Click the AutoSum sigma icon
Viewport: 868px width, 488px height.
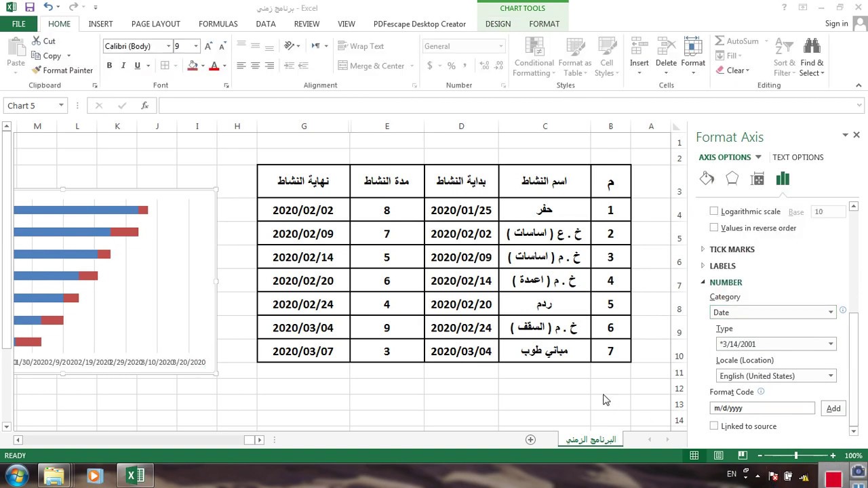click(x=719, y=41)
